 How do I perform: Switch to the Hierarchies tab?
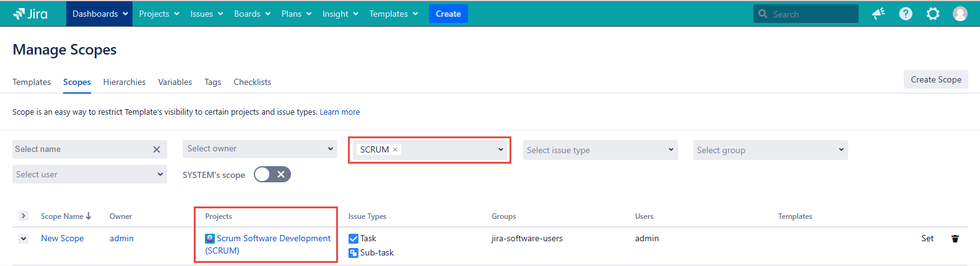click(x=124, y=82)
